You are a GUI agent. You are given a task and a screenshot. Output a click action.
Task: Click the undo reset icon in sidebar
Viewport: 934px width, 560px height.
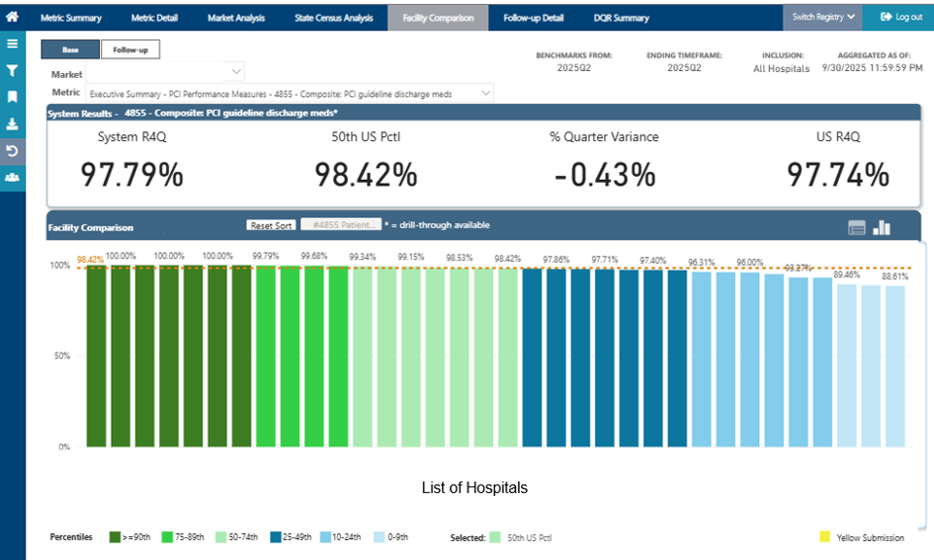(12, 150)
